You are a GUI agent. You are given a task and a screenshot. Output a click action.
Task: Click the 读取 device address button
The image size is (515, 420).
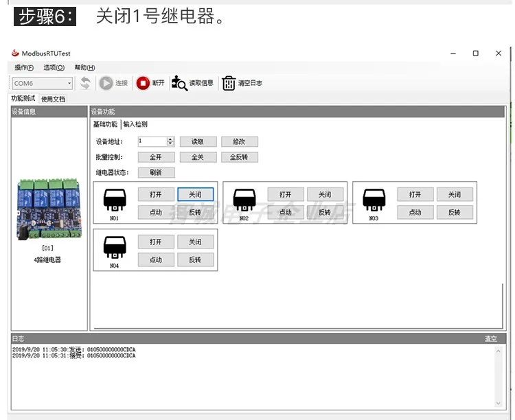point(198,141)
